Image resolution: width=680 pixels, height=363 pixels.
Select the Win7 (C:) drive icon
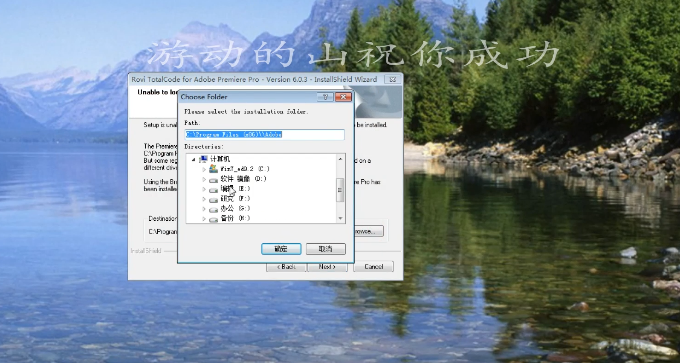tap(213, 169)
